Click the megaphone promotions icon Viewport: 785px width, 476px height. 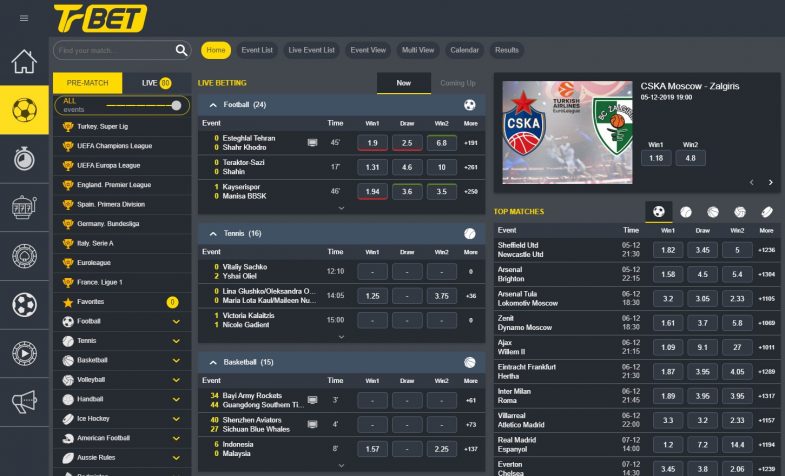point(24,402)
